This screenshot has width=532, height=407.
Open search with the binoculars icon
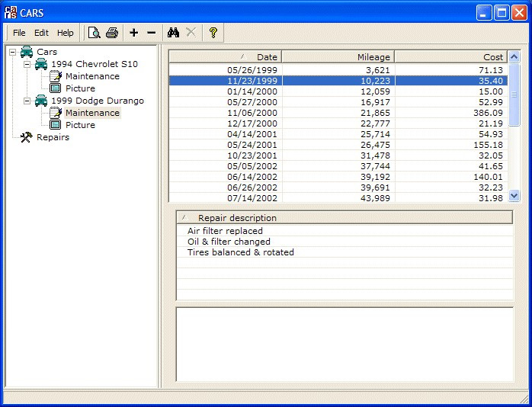(x=173, y=33)
